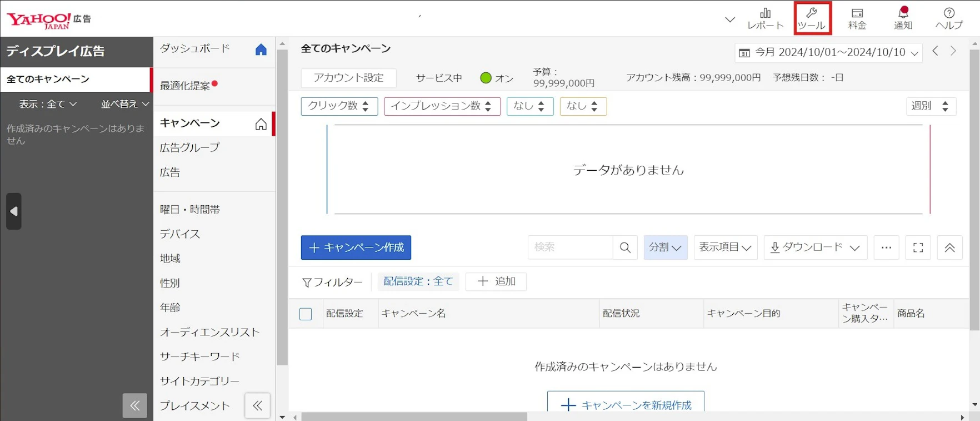Click the Yahoo! JAPAN 広告 logo
The image size is (980, 421).
click(49, 20)
